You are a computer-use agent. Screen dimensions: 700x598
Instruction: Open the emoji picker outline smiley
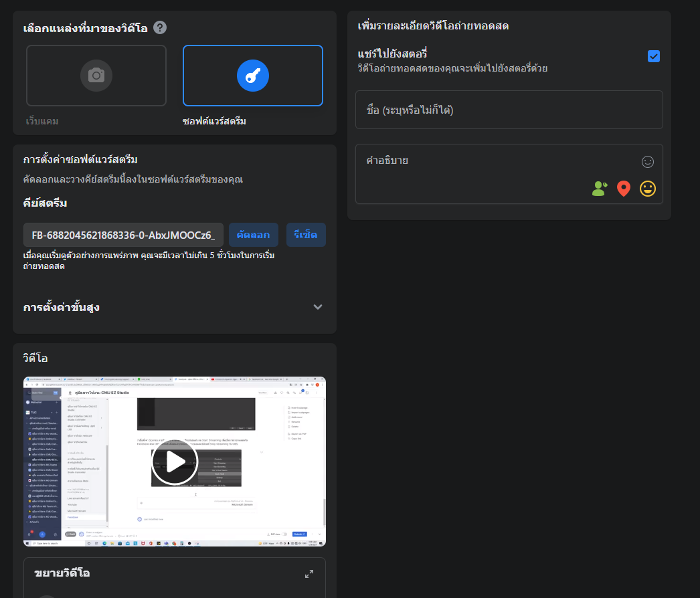pos(648,162)
